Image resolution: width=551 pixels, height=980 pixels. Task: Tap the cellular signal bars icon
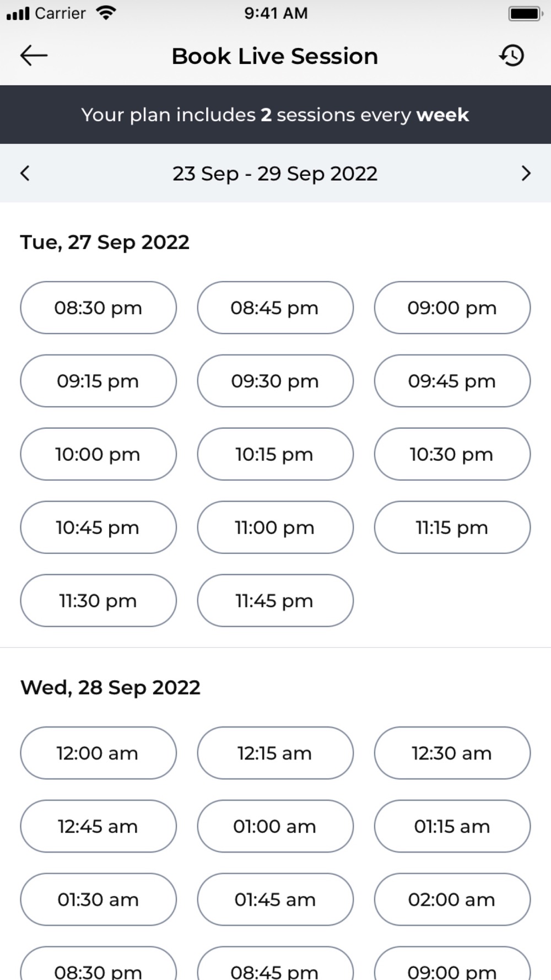[18, 13]
